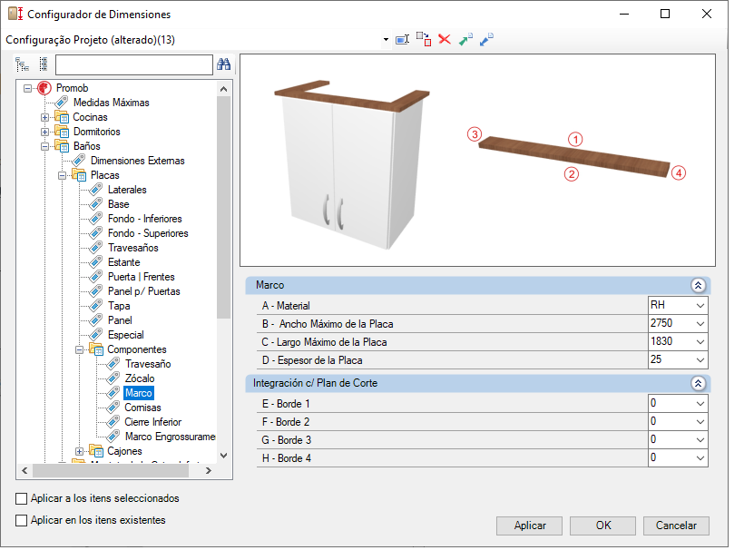Click the tree search input field
The image size is (754, 560).
[x=134, y=64]
